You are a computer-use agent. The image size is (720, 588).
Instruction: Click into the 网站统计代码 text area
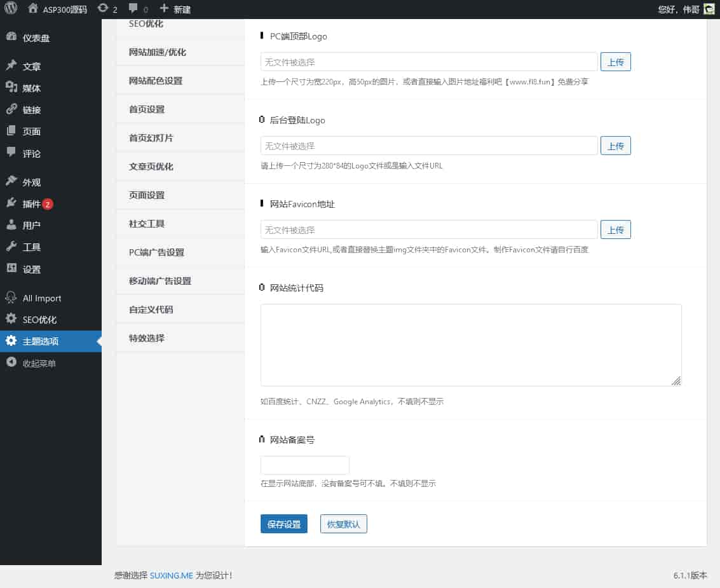[x=471, y=345]
